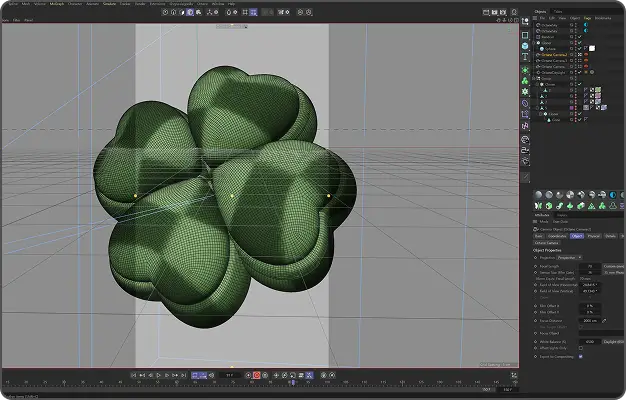Click the Attribute Manager hamburger icon
This screenshot has width=626, height=400.
click(535, 222)
